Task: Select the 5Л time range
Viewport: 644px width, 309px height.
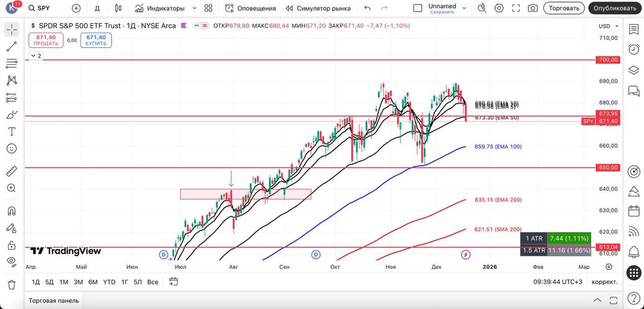Action: [x=138, y=282]
